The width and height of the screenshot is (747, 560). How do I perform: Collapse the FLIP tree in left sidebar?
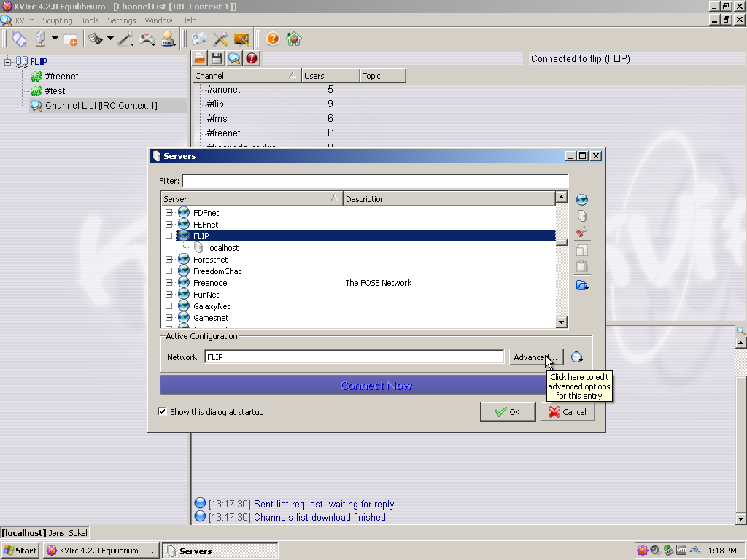pos(7,61)
